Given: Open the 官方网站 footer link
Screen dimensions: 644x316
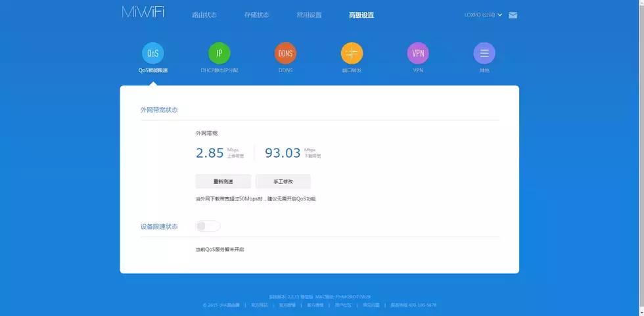Looking at the screenshot, I should coord(260,305).
